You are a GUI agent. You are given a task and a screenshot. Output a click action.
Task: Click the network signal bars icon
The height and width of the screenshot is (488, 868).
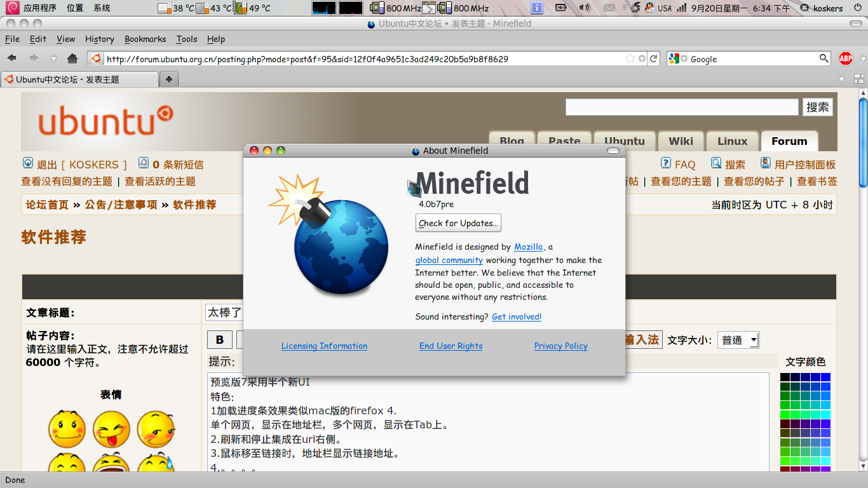pos(681,8)
